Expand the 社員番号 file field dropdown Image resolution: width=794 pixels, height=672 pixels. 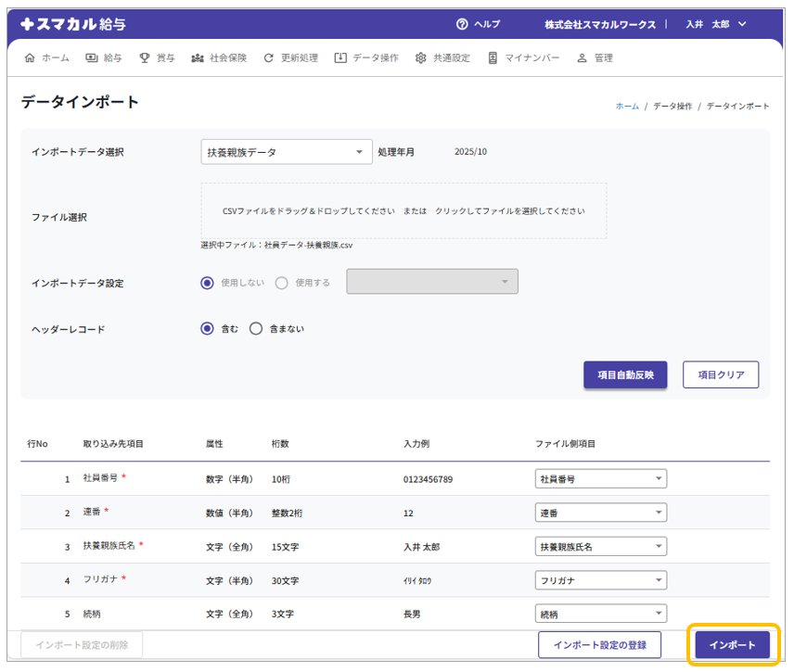click(x=600, y=479)
